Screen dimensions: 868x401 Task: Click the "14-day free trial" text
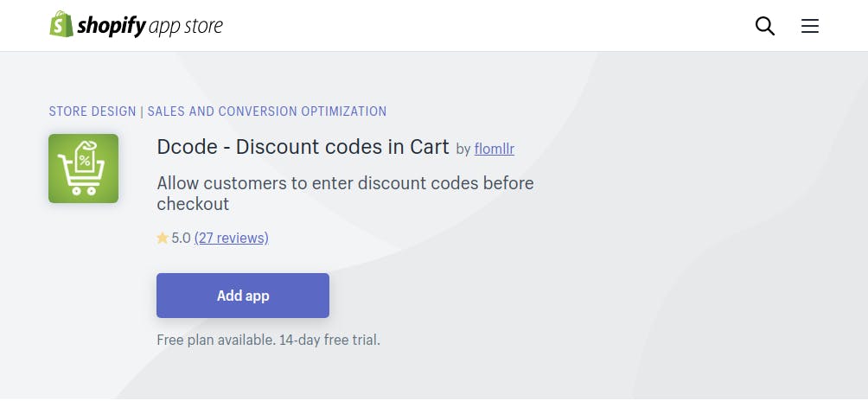pos(329,340)
